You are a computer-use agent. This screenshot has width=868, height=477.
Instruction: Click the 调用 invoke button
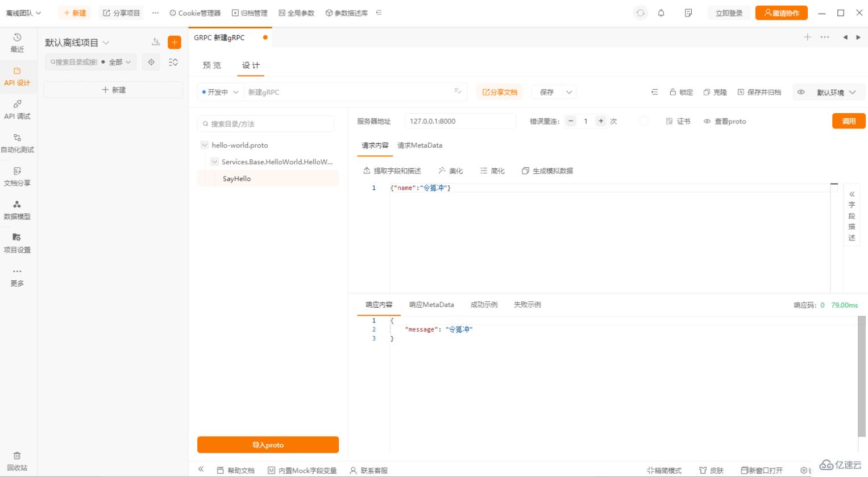click(849, 121)
